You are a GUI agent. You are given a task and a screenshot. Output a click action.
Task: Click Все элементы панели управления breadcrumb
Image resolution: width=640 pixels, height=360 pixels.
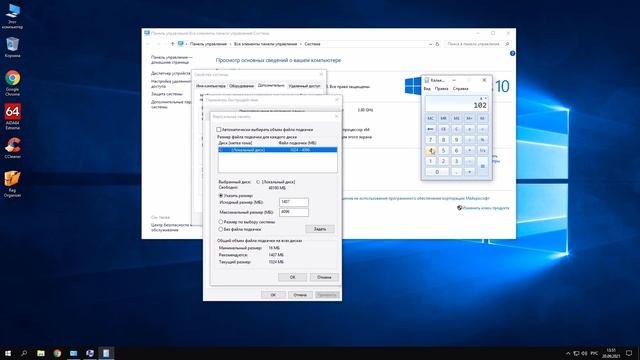click(266, 44)
